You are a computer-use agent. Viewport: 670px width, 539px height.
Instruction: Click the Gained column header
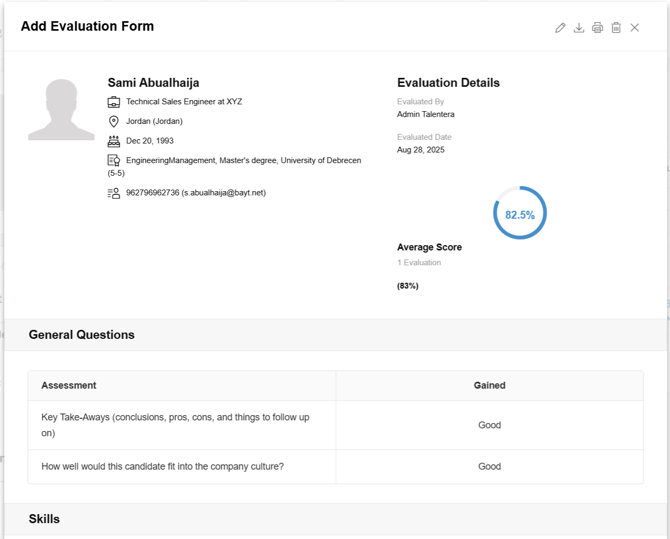click(489, 385)
